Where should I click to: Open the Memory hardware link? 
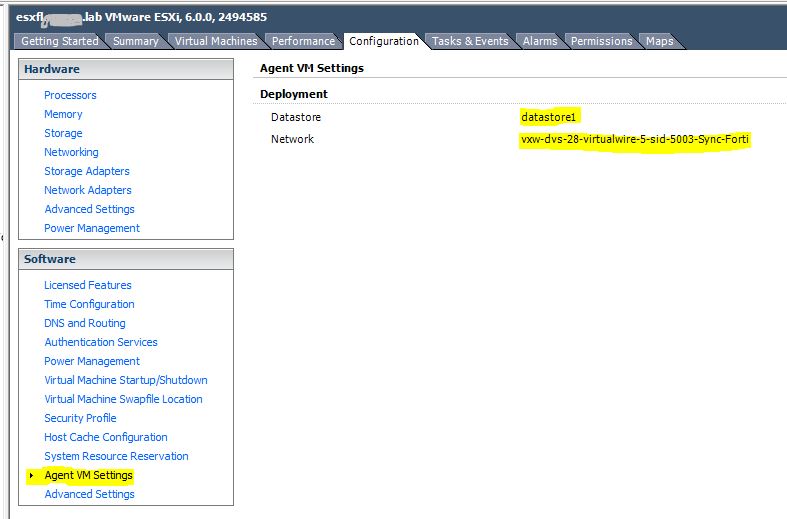tap(63, 114)
